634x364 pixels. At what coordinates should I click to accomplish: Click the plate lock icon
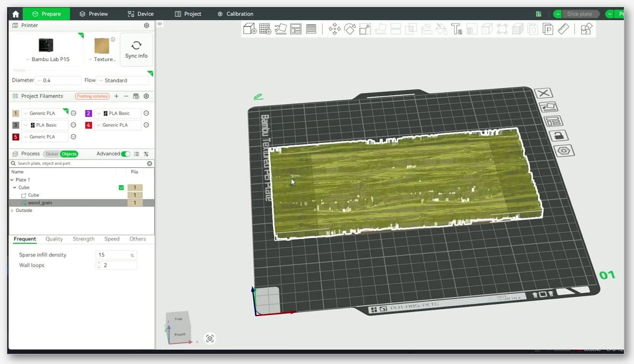click(558, 136)
